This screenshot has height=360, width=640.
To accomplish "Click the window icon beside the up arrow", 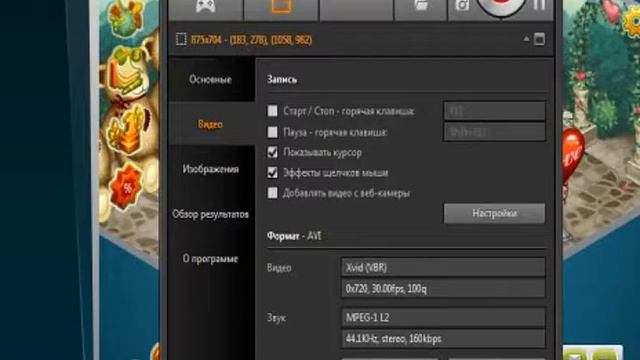I will [x=539, y=39].
